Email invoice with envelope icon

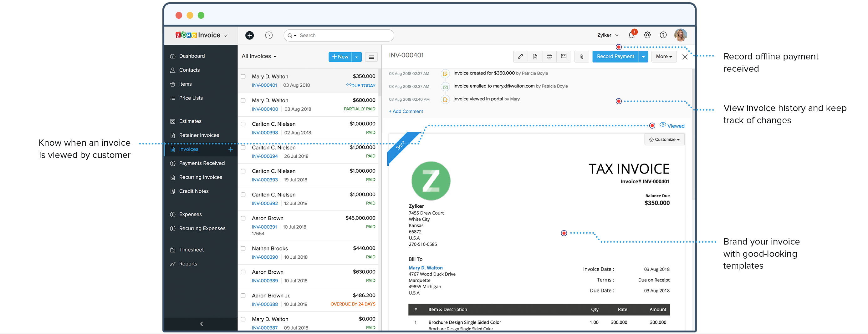[x=564, y=57]
